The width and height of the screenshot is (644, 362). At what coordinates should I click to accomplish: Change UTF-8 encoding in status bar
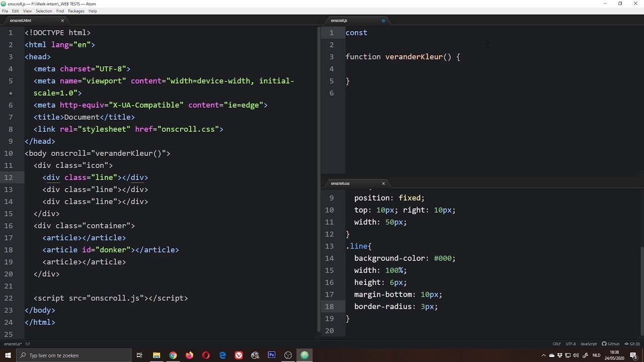pyautogui.click(x=571, y=344)
